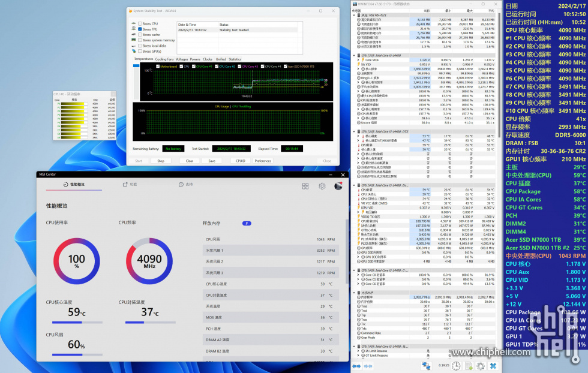Open MSI Center settings gear
The height and width of the screenshot is (373, 588).
pyautogui.click(x=322, y=186)
